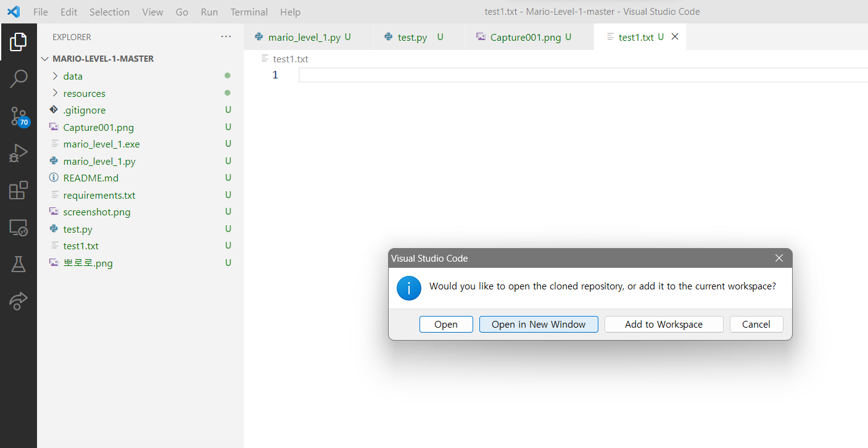Open the Explorer view in activity bar
This screenshot has width=868, height=448.
19,42
